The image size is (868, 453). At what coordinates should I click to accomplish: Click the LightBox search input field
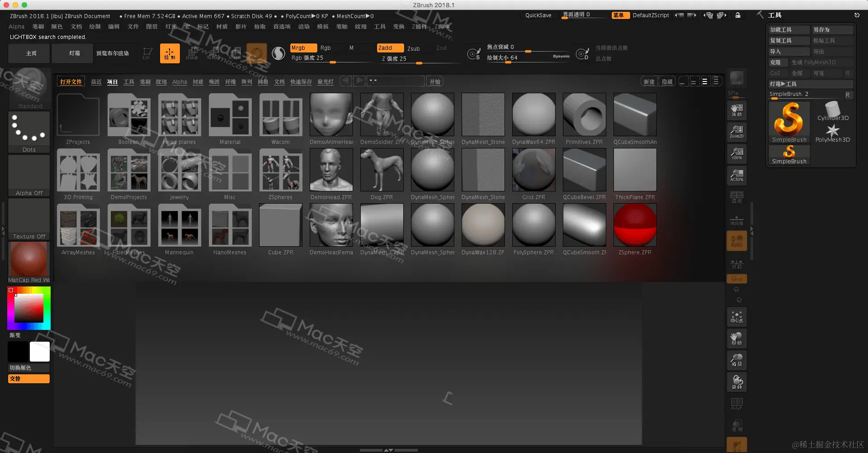[x=396, y=81]
